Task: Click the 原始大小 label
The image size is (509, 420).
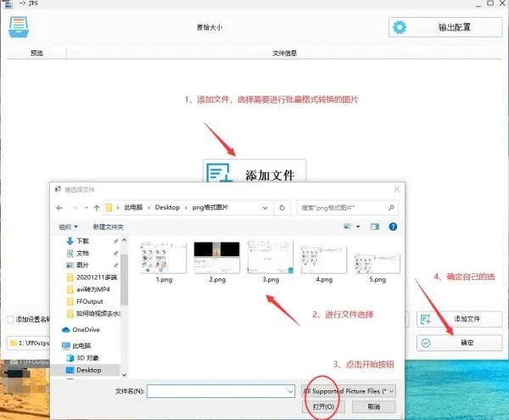Action: pyautogui.click(x=210, y=27)
